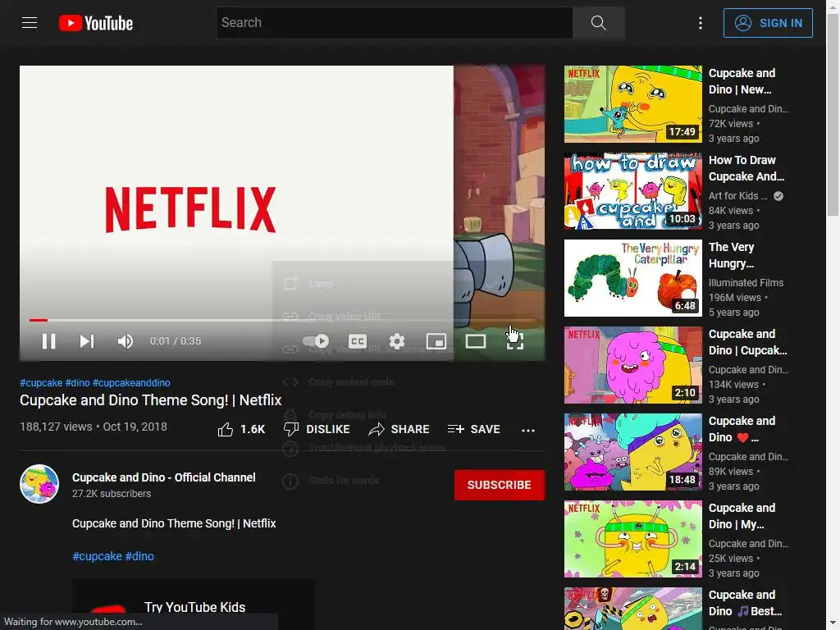Image resolution: width=840 pixels, height=630 pixels.
Task: Click the DISLIKE thumbs down button
Action: coord(317,430)
